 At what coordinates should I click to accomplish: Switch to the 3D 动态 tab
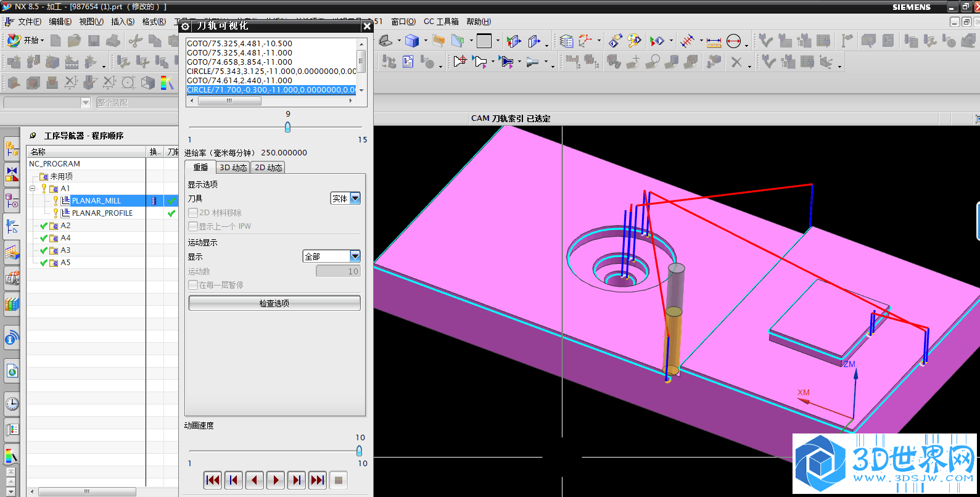click(233, 168)
